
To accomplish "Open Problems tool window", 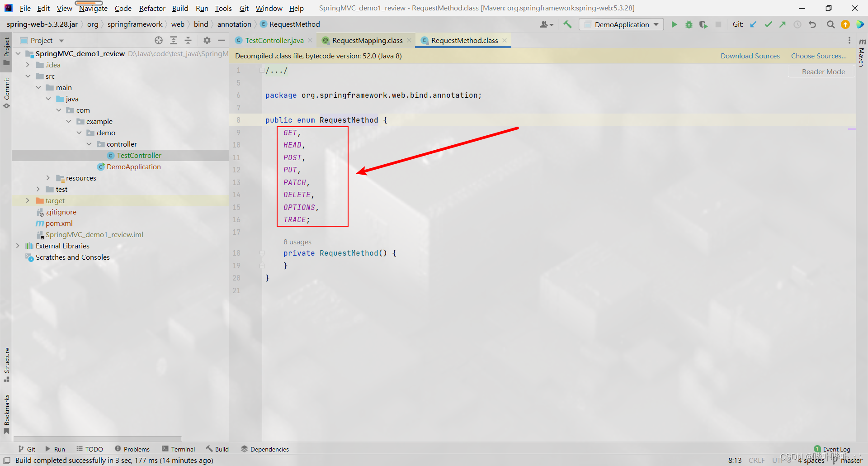I will click(x=132, y=449).
